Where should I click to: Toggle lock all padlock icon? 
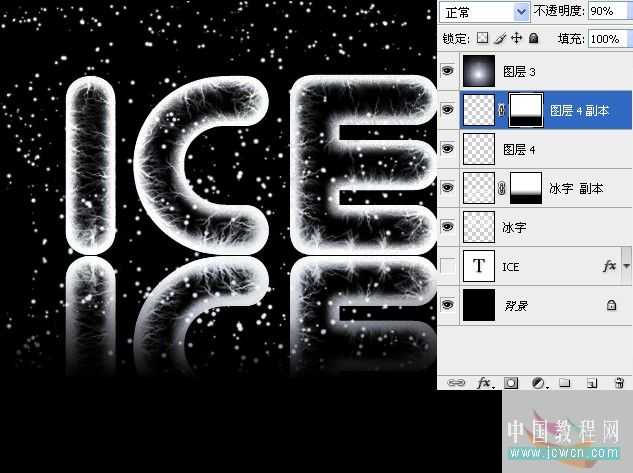tap(533, 38)
